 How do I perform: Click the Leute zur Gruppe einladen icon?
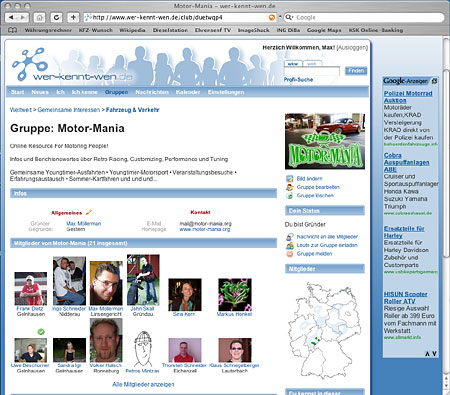tap(290, 245)
